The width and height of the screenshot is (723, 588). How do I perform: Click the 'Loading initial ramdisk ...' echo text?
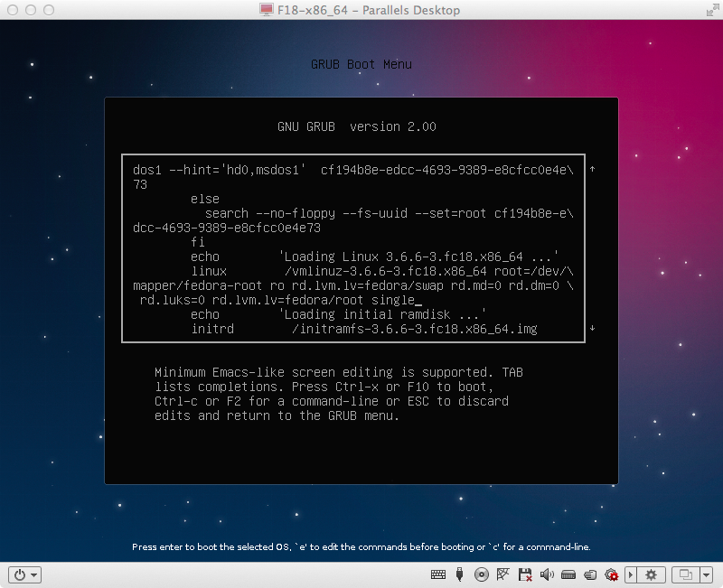pos(382,314)
